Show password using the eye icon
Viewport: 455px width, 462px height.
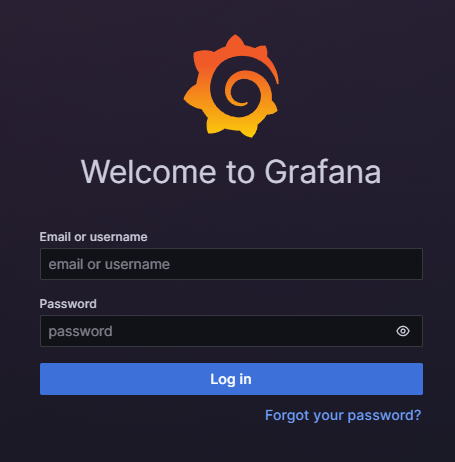(x=403, y=331)
